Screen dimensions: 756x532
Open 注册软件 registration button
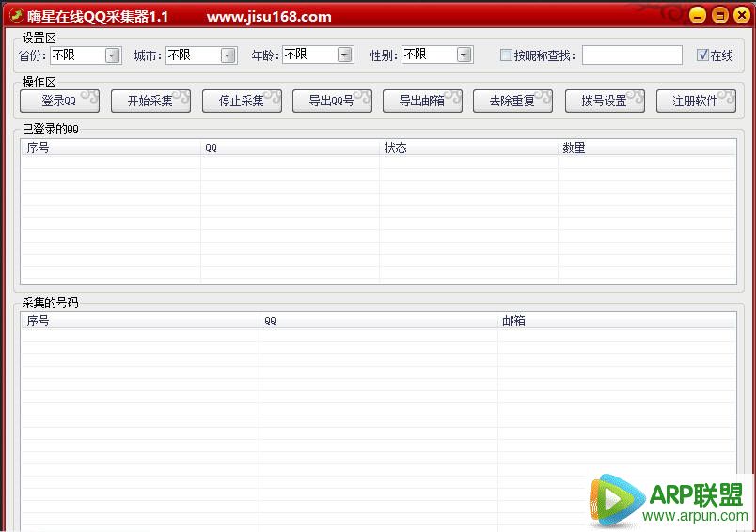pyautogui.click(x=696, y=101)
